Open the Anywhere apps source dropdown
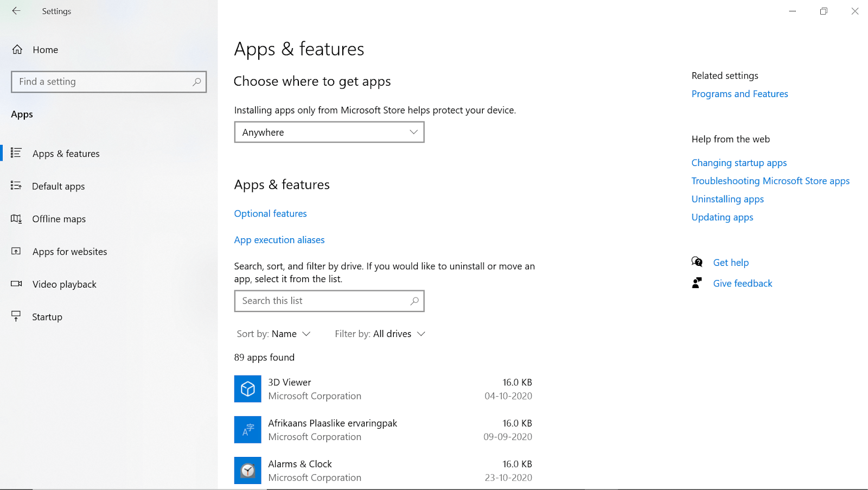The image size is (868, 490). (329, 132)
